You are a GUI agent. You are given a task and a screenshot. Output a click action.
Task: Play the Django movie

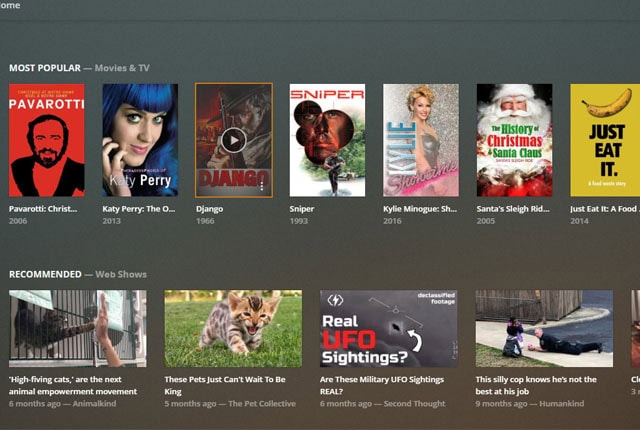(x=234, y=140)
